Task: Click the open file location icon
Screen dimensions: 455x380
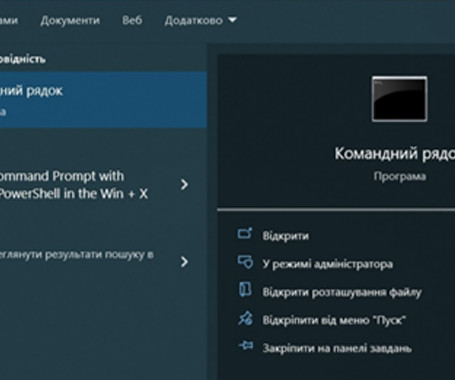Action: 245,290
